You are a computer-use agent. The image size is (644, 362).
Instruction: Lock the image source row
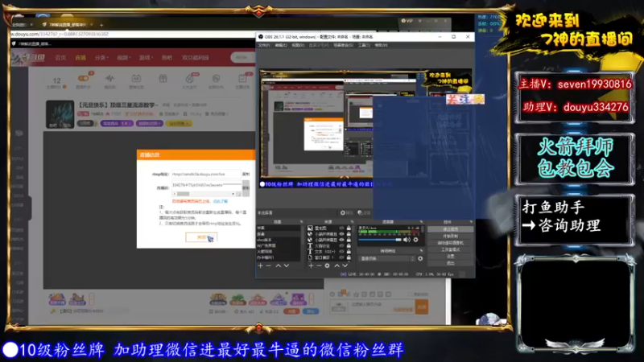click(349, 228)
